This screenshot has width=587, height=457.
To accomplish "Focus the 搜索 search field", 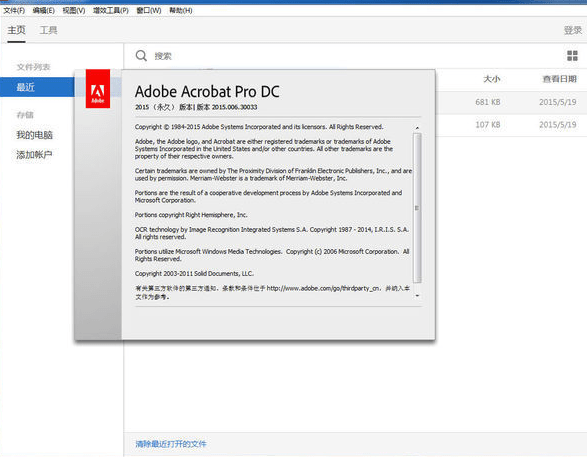I will point(163,56).
